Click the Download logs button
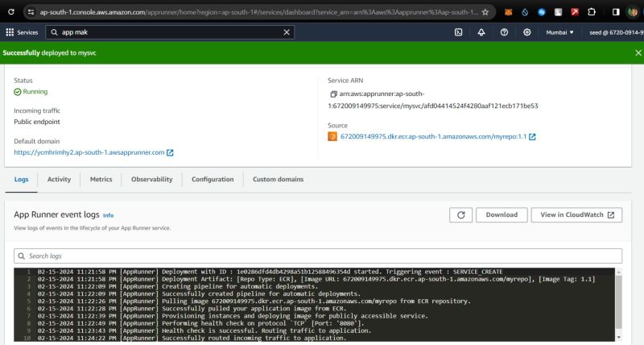This screenshot has height=345, width=644. point(502,214)
